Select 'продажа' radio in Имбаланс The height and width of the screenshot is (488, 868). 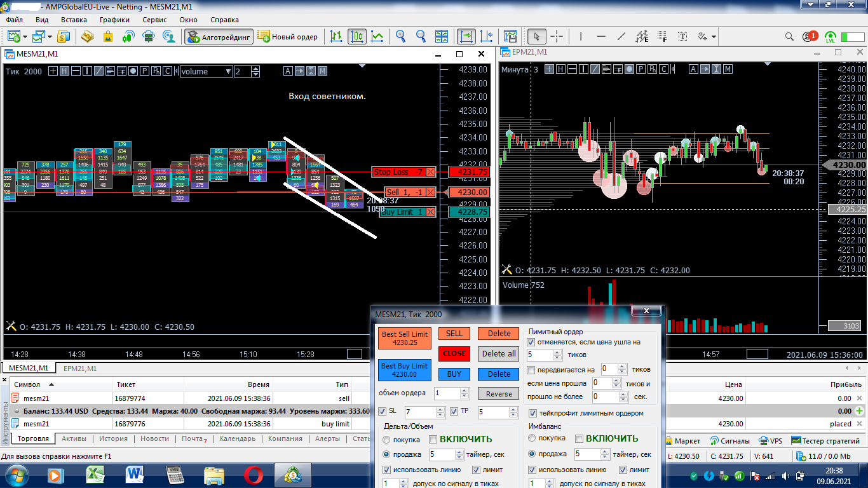[532, 454]
